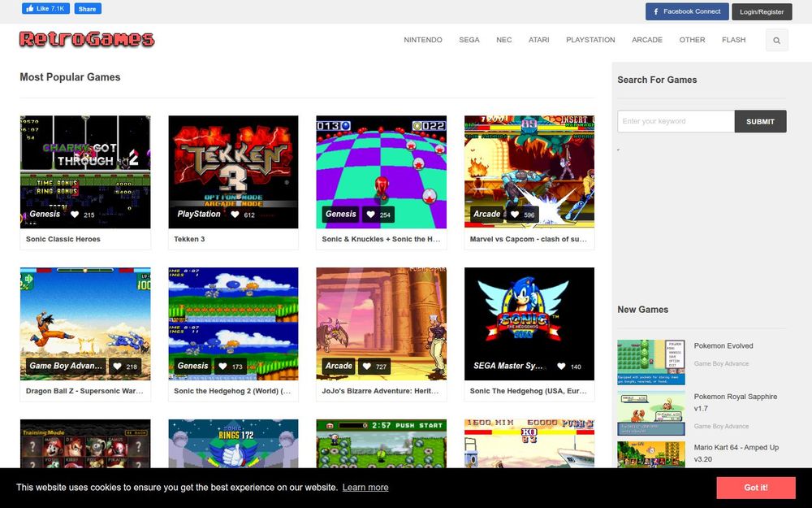Click the Arcade tag on Marvel vs Capcom
The width and height of the screenshot is (812, 508).
[x=486, y=214]
